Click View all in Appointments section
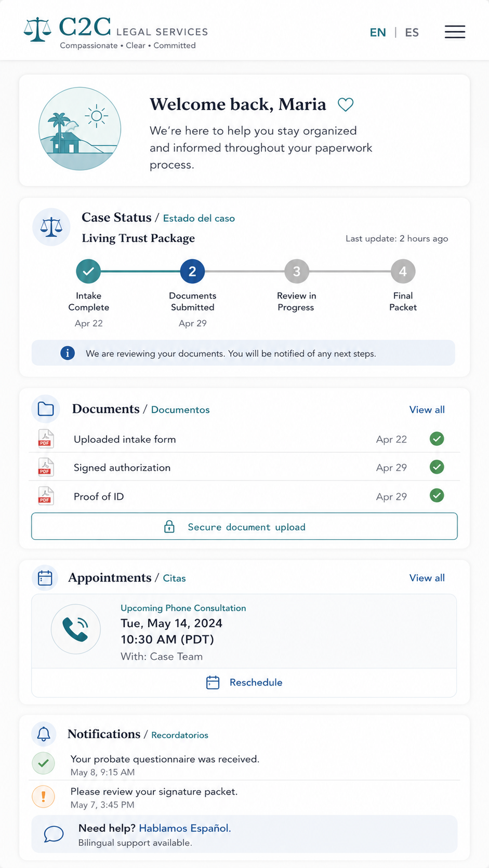 click(427, 578)
